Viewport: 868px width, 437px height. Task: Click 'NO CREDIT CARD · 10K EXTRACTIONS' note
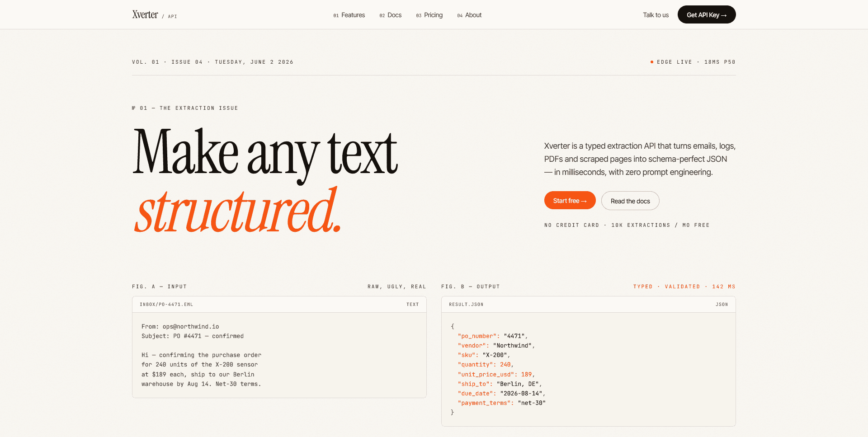[627, 225]
